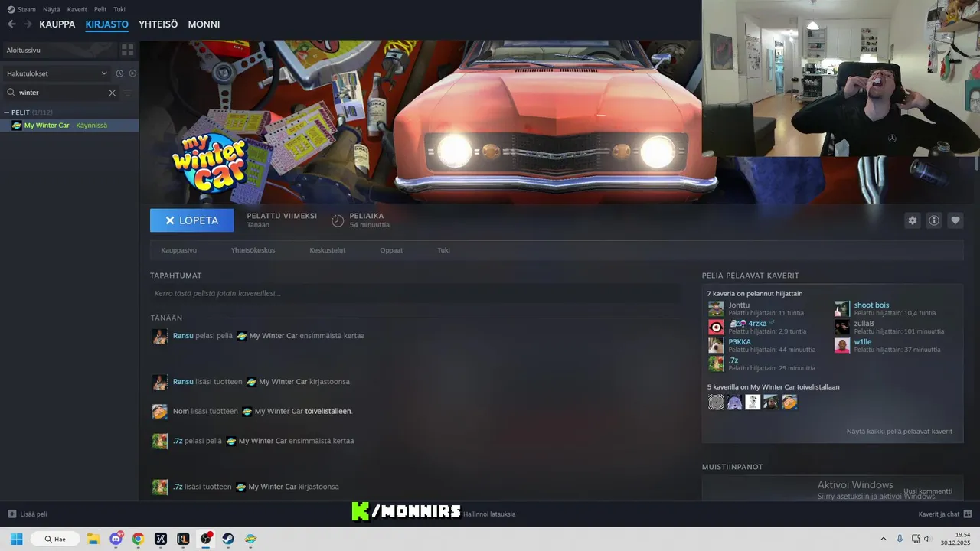Open Yhteisökeskus link
This screenshot has width=980, height=551.
(x=253, y=250)
